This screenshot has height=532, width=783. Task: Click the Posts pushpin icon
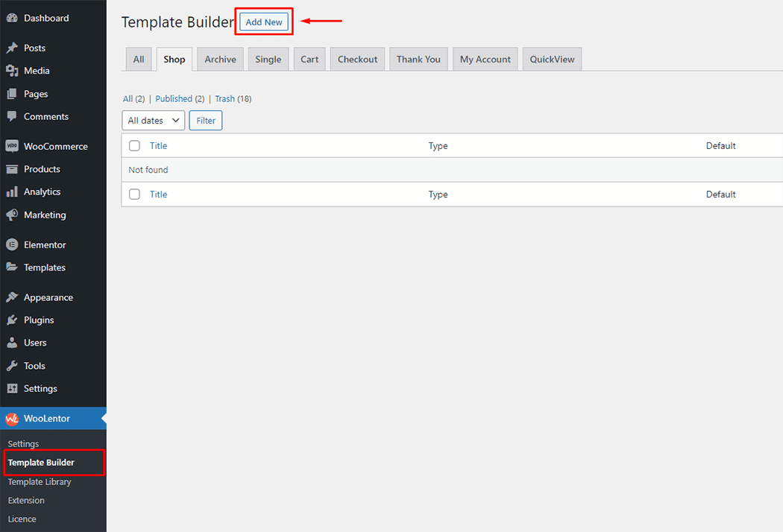pyautogui.click(x=12, y=48)
